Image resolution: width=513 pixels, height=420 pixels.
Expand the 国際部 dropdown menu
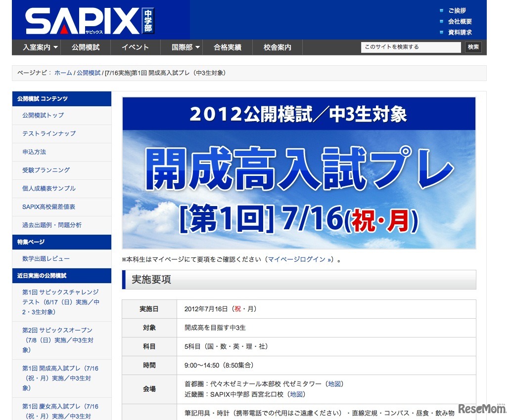click(186, 47)
